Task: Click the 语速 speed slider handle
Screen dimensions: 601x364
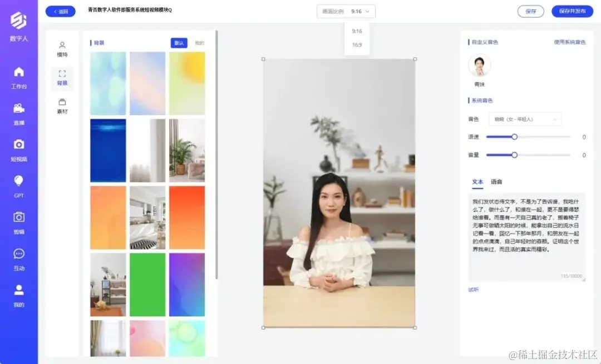Action: click(514, 137)
